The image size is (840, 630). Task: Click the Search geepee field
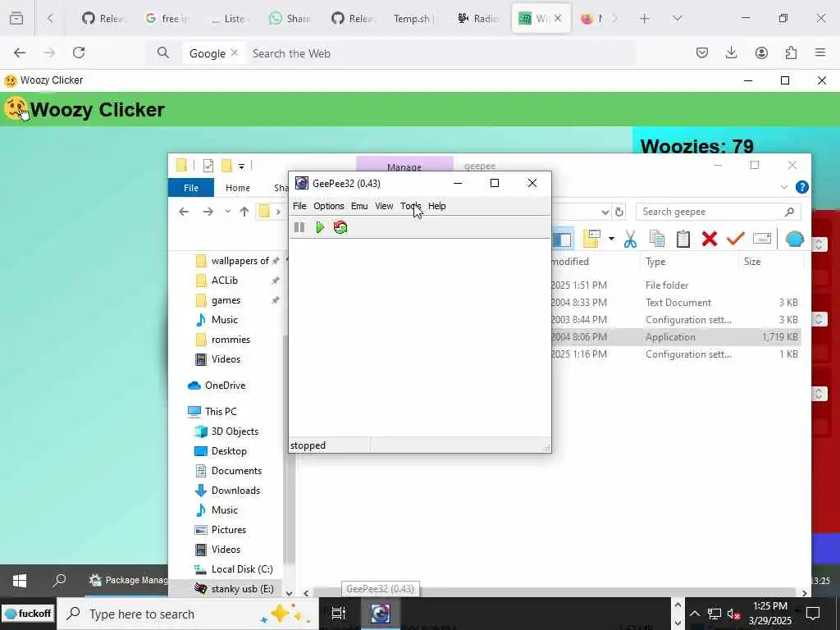click(x=718, y=212)
